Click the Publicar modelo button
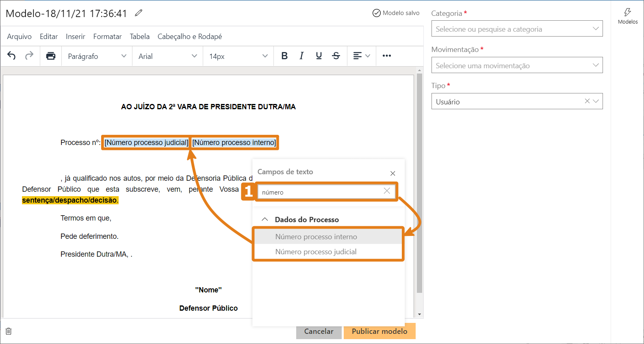 pos(379,331)
